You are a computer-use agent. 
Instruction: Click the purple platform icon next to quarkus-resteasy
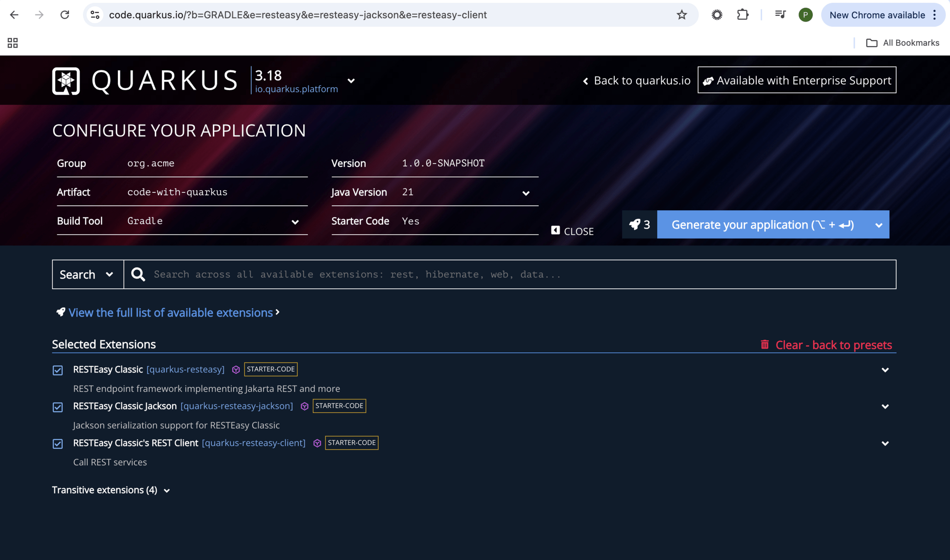point(236,370)
